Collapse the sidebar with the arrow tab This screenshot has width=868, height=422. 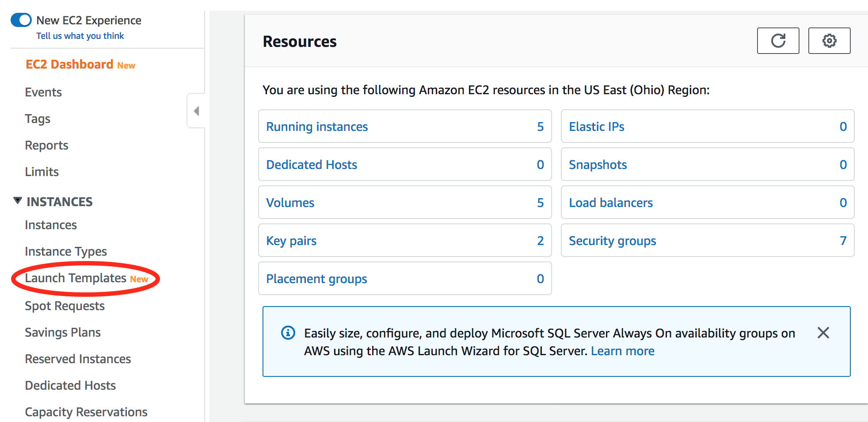pyautogui.click(x=196, y=111)
